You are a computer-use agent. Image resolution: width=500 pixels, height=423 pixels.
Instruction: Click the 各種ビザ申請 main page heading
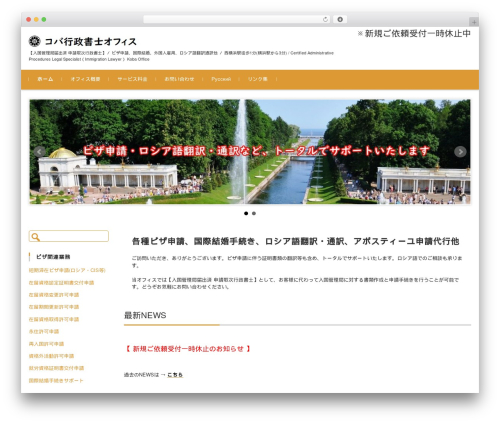tap(295, 241)
